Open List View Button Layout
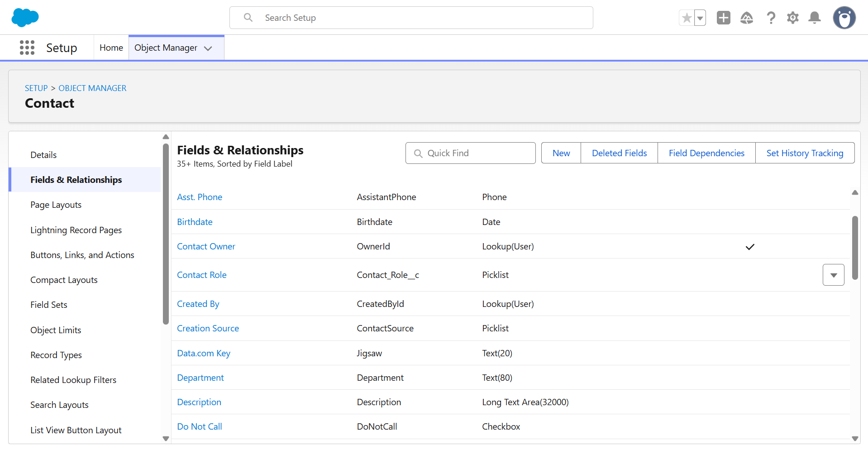Screen dimensions: 868x450 pyautogui.click(x=85, y=430)
